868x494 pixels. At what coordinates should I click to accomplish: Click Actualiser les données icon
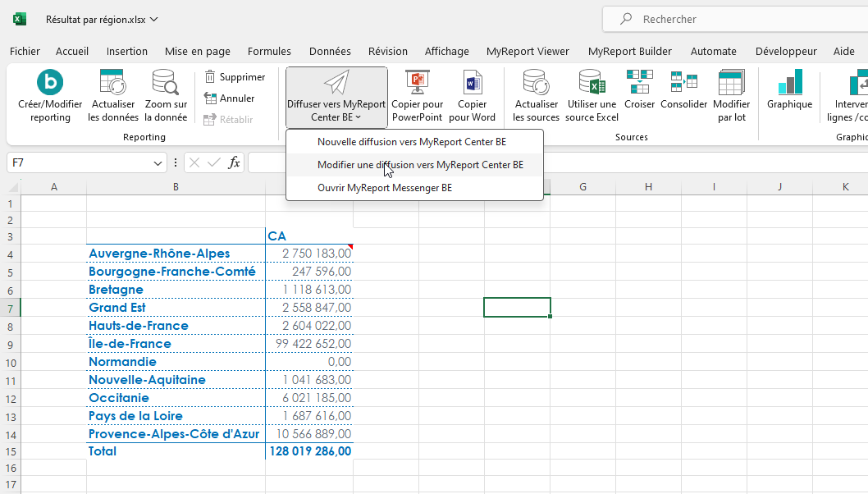tap(112, 84)
